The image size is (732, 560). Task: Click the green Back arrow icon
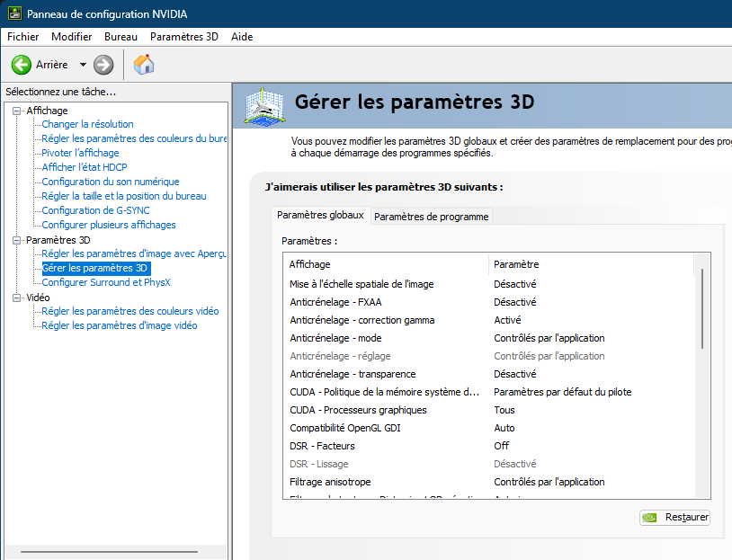(22, 65)
